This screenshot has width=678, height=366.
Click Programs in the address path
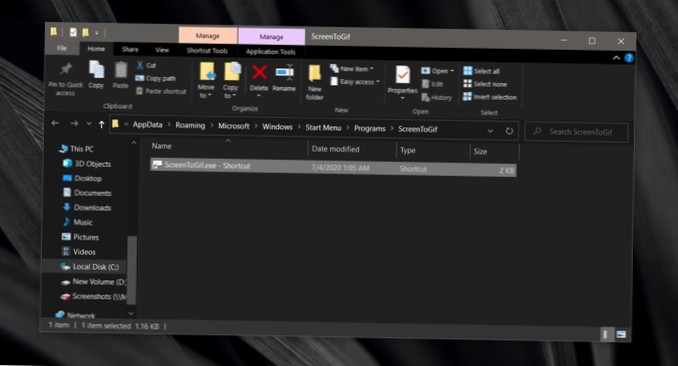pos(370,128)
